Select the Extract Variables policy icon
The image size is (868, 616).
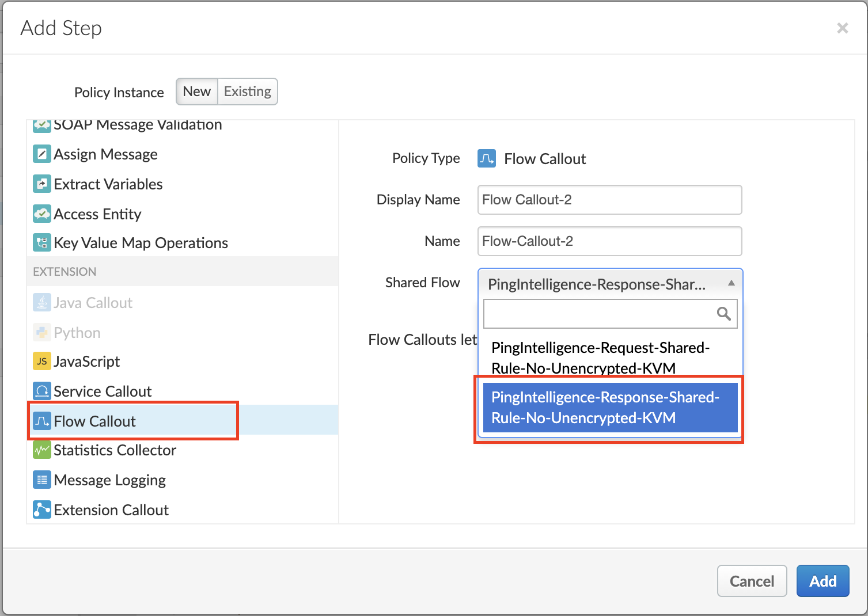click(x=41, y=184)
